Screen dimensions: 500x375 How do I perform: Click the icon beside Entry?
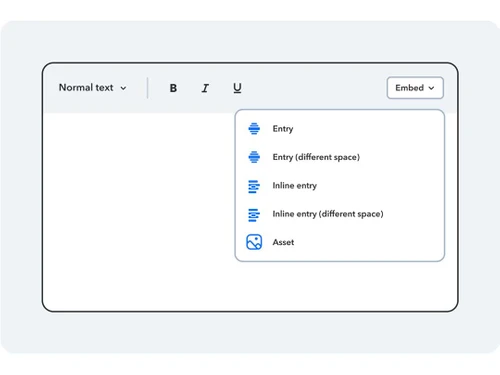pyautogui.click(x=254, y=129)
